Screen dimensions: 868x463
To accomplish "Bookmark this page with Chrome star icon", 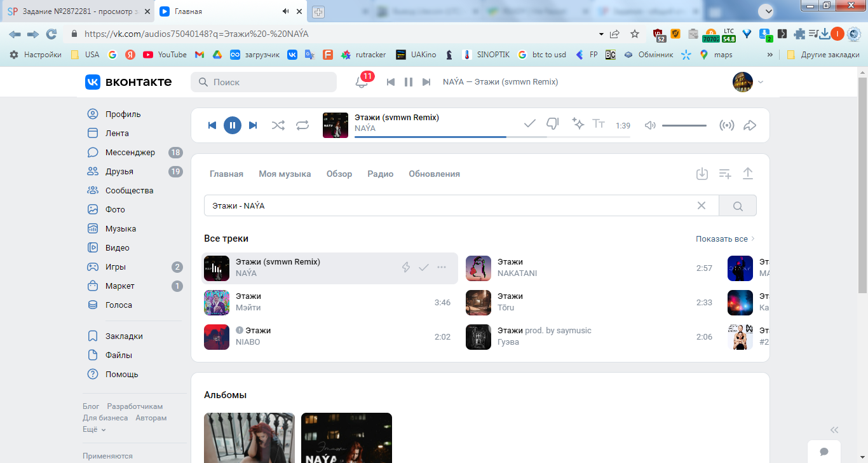I will click(634, 34).
